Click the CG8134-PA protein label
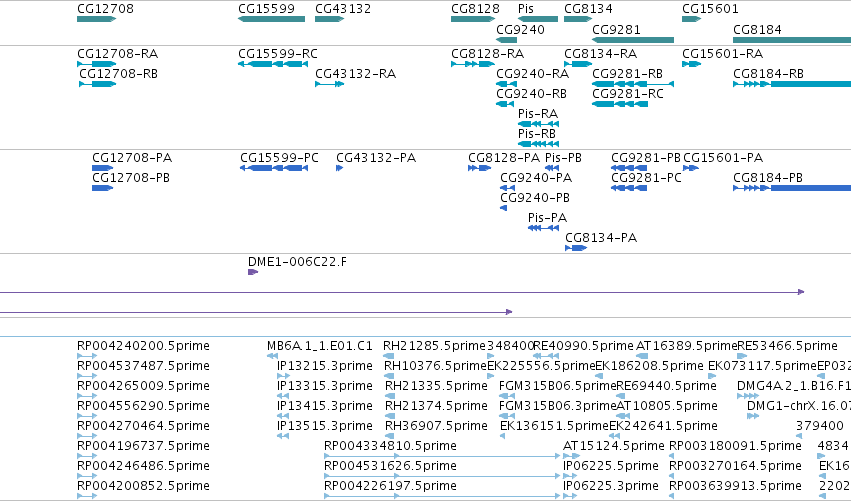 [x=601, y=238]
